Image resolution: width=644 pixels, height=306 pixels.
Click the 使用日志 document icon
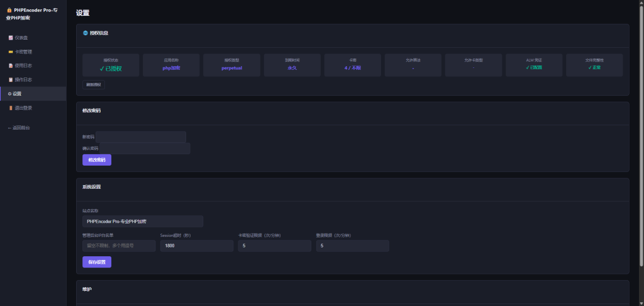point(10,65)
